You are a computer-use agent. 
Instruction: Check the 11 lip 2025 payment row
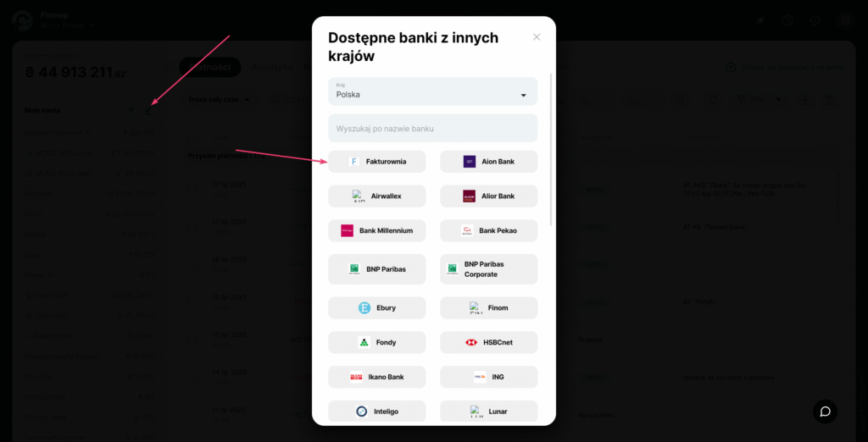point(192,415)
